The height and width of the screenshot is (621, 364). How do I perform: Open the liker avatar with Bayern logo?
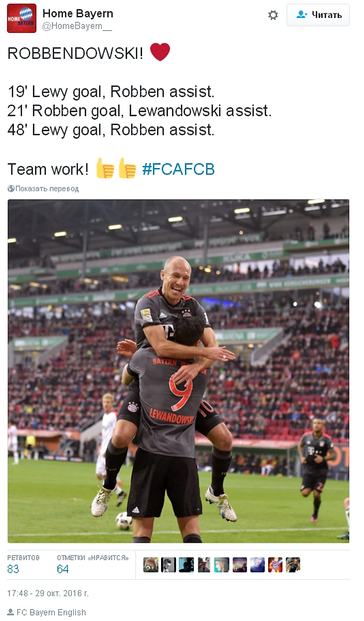coord(275,565)
